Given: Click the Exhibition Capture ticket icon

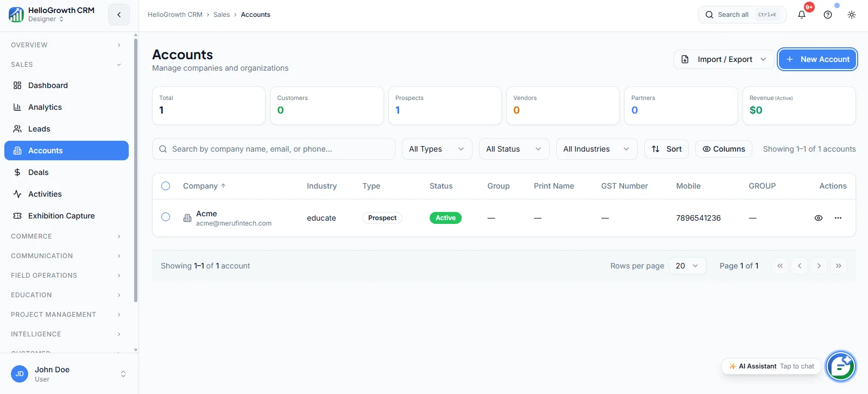Looking at the screenshot, I should (x=17, y=216).
